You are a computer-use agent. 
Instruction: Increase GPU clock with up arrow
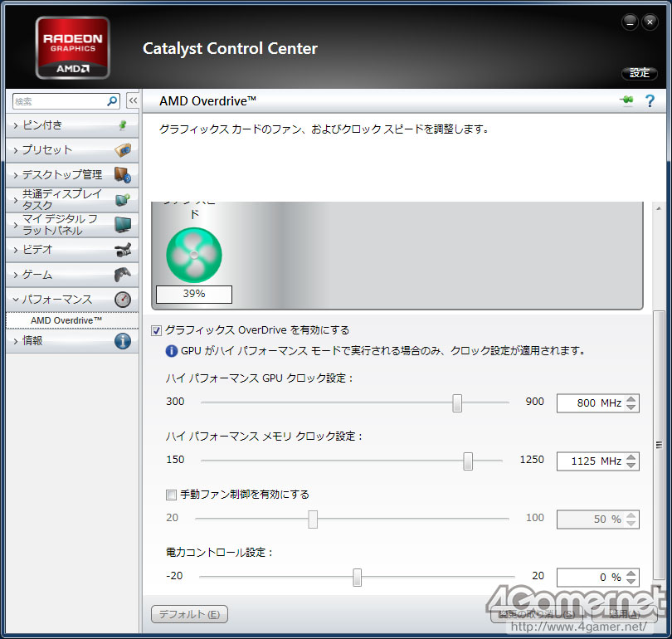click(631, 399)
